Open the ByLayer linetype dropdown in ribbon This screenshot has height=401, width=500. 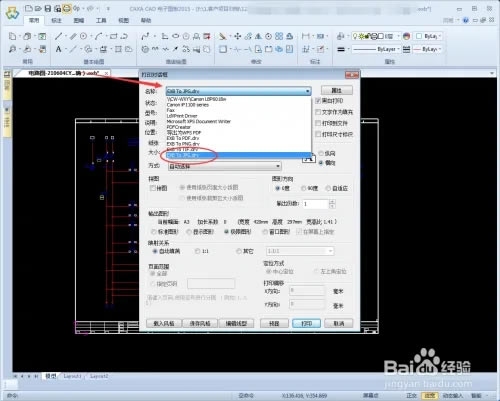click(377, 49)
